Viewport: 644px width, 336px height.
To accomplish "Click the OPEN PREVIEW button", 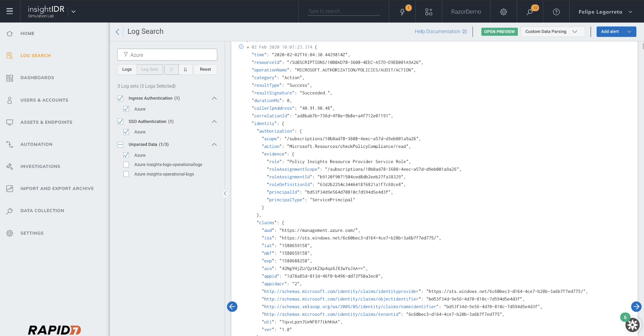I will pos(499,32).
